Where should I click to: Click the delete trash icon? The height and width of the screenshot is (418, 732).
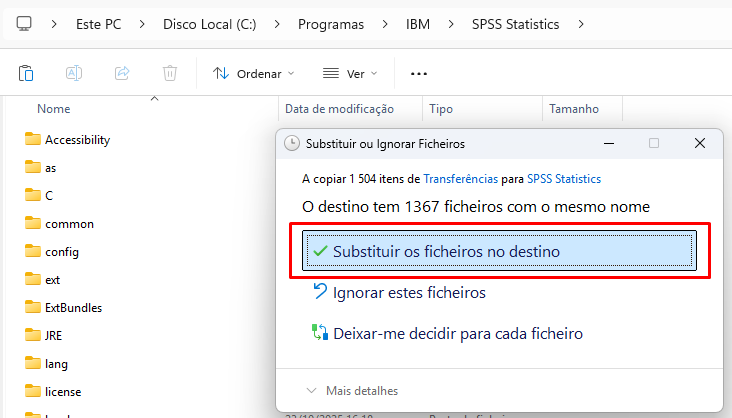pos(170,73)
